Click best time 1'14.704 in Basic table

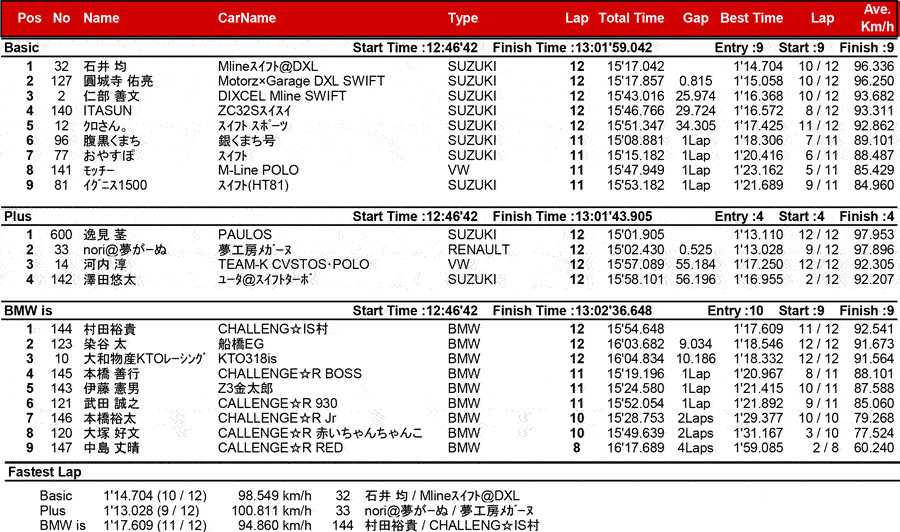(x=758, y=66)
